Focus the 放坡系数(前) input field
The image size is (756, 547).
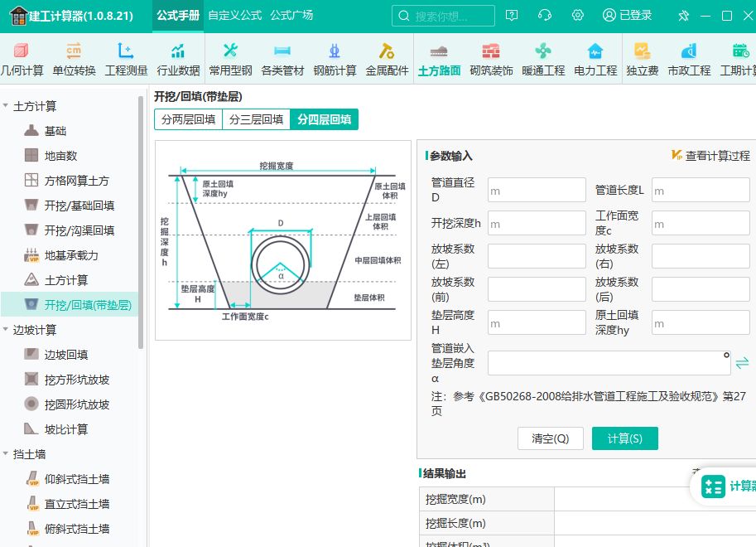click(537, 289)
